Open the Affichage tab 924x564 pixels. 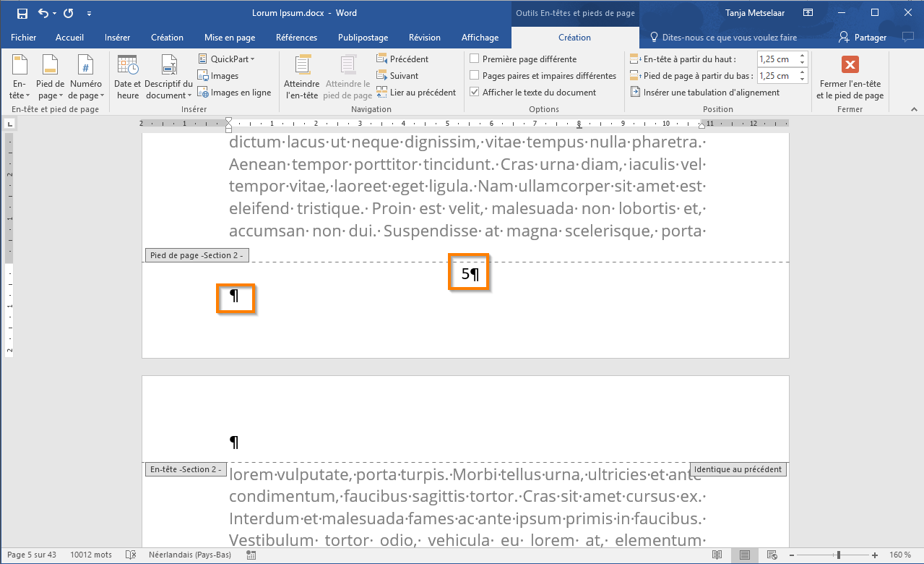click(480, 38)
